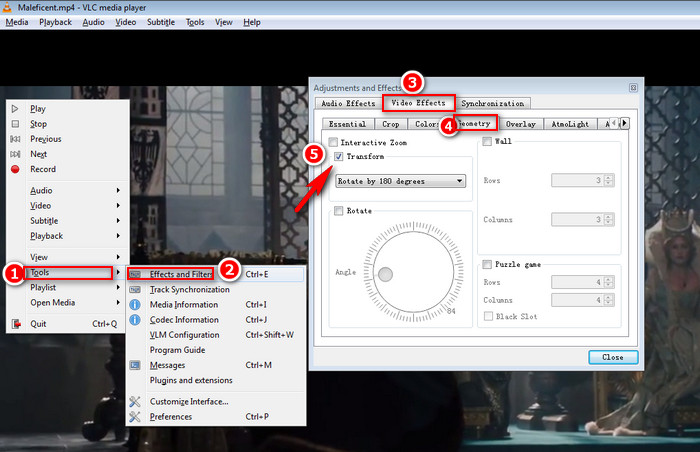Click the Play icon in context menu
The width and height of the screenshot is (700, 452).
15,109
